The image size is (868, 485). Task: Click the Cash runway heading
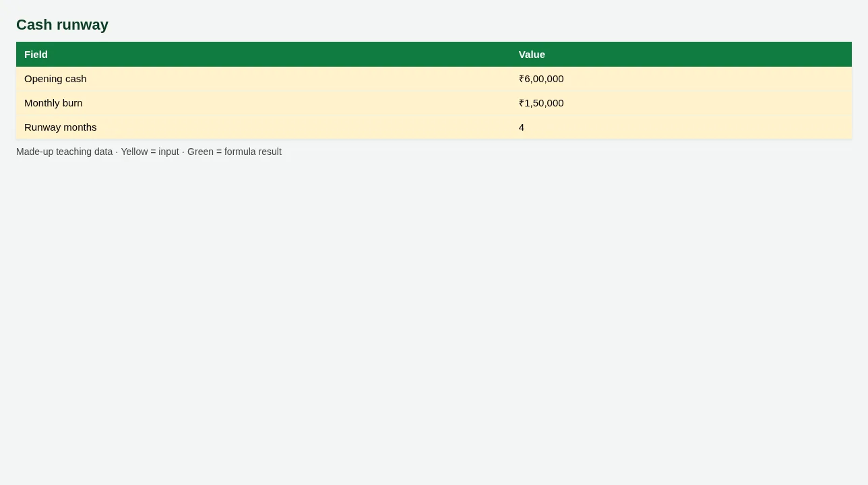pos(62,25)
